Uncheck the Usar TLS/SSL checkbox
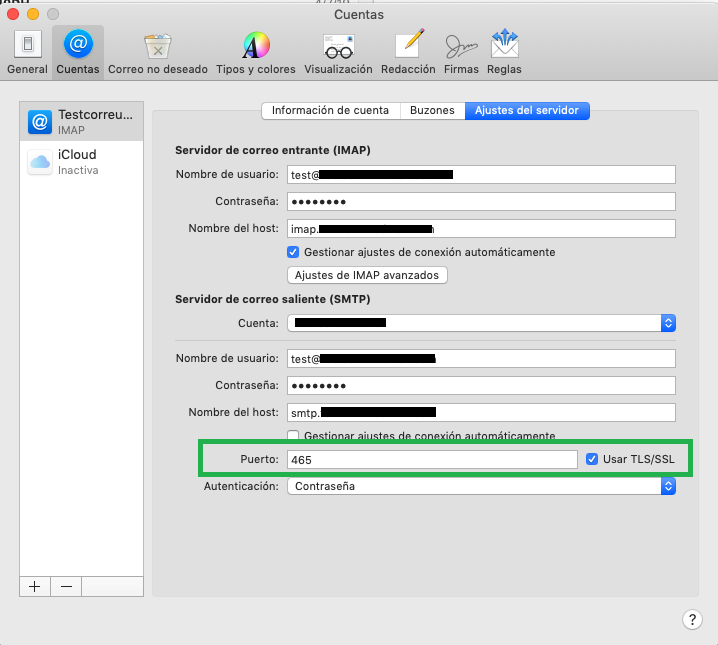Image resolution: width=718 pixels, height=645 pixels. pos(594,459)
